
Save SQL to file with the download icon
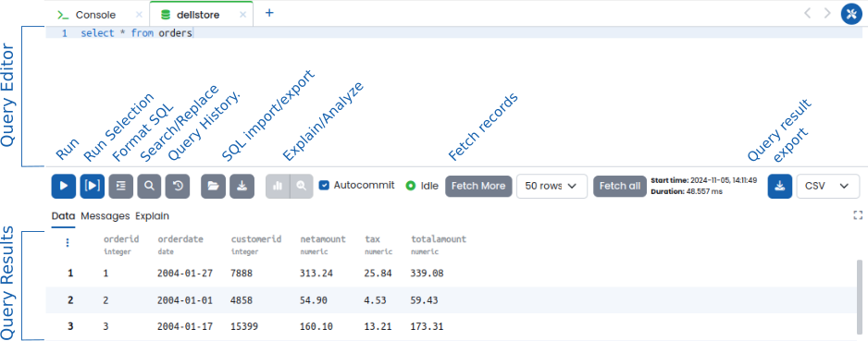pyautogui.click(x=242, y=187)
